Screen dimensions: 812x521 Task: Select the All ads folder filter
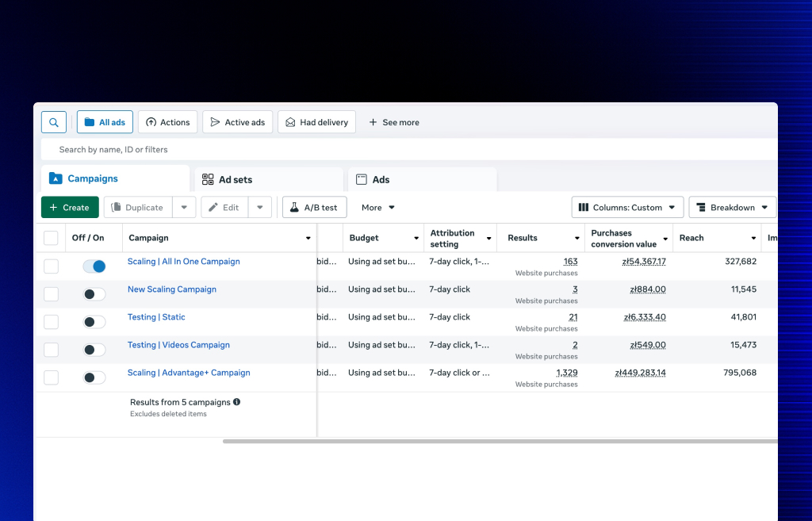105,122
